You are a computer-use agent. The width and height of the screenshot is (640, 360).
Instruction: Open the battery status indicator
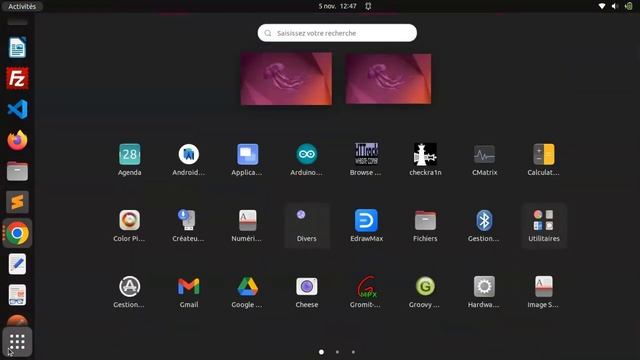click(629, 6)
